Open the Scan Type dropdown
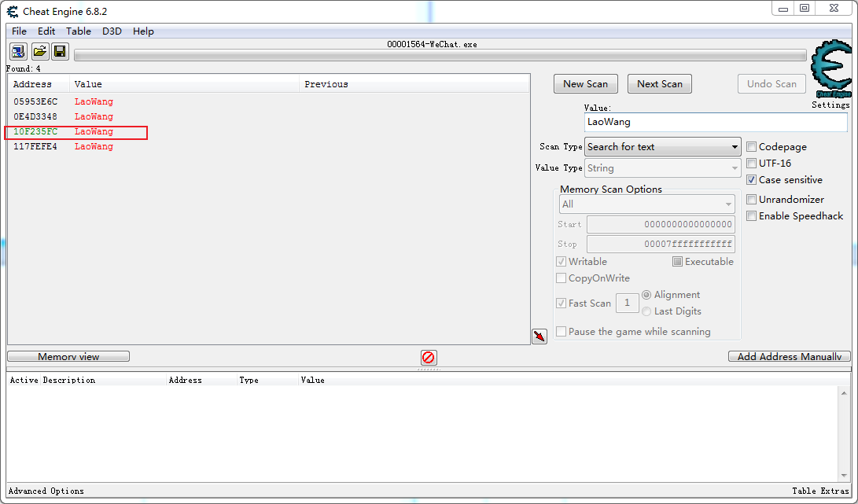This screenshot has width=858, height=504. tap(663, 147)
